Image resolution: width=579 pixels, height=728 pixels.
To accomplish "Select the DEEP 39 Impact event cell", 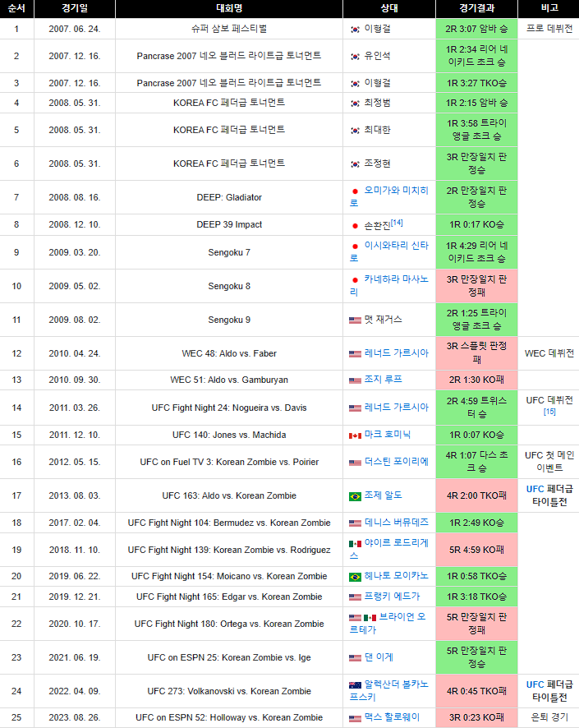I will (x=229, y=224).
